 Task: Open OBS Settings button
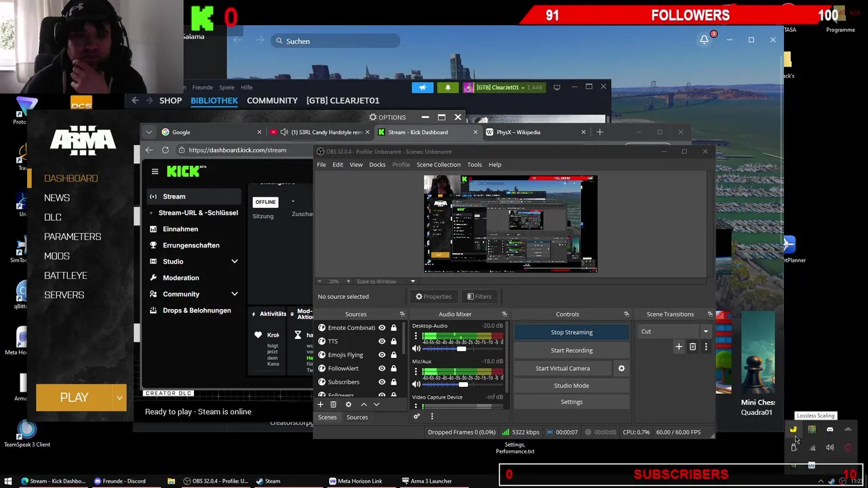pos(572,402)
